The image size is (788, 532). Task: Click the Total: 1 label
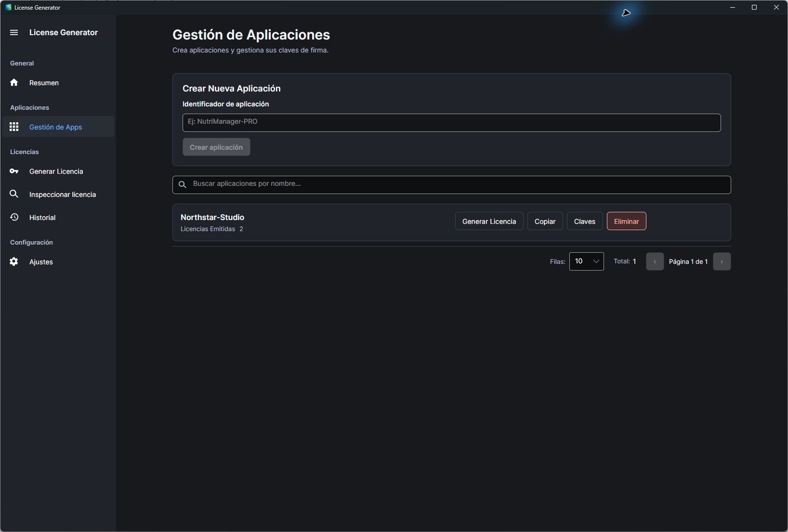[x=625, y=261]
